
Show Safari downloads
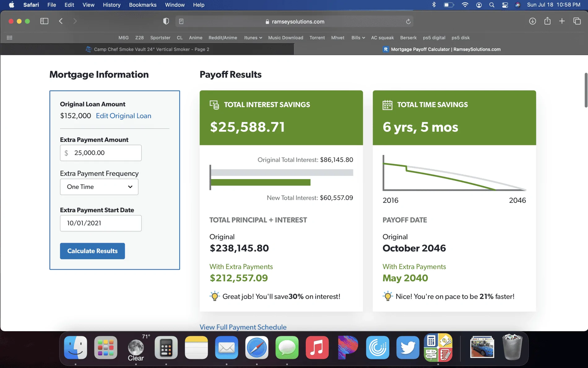pyautogui.click(x=532, y=21)
